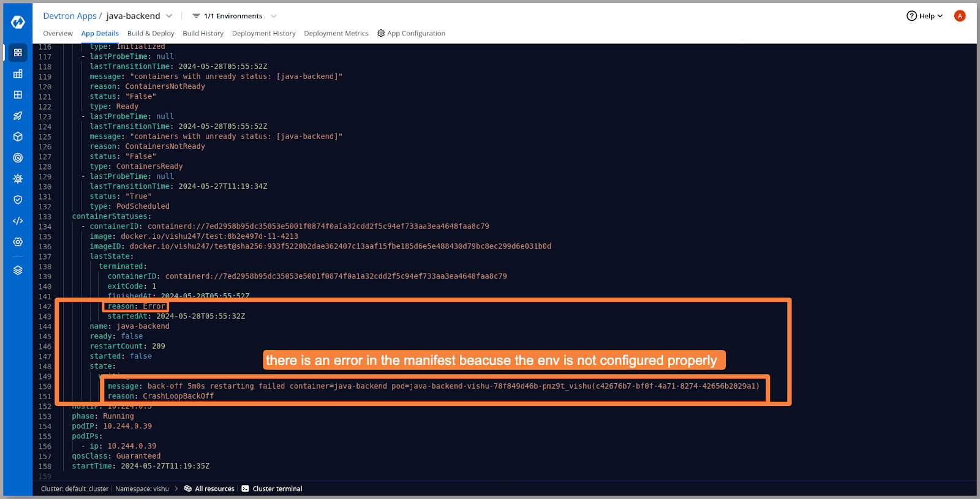This screenshot has width=980, height=499.
Task: Click line 119 containers unready message
Action: click(x=216, y=77)
